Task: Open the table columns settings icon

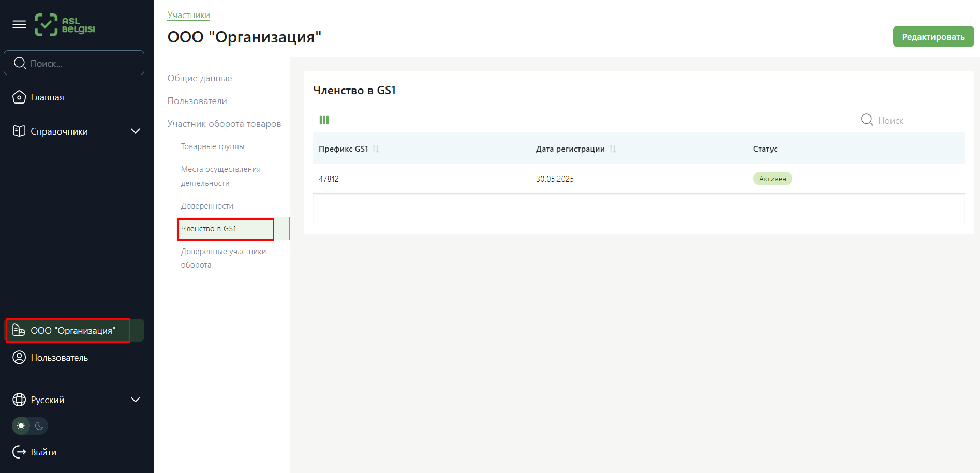Action: [x=324, y=120]
